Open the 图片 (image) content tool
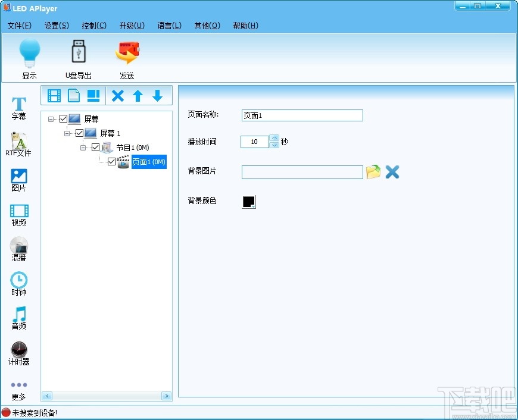 pyautogui.click(x=18, y=179)
